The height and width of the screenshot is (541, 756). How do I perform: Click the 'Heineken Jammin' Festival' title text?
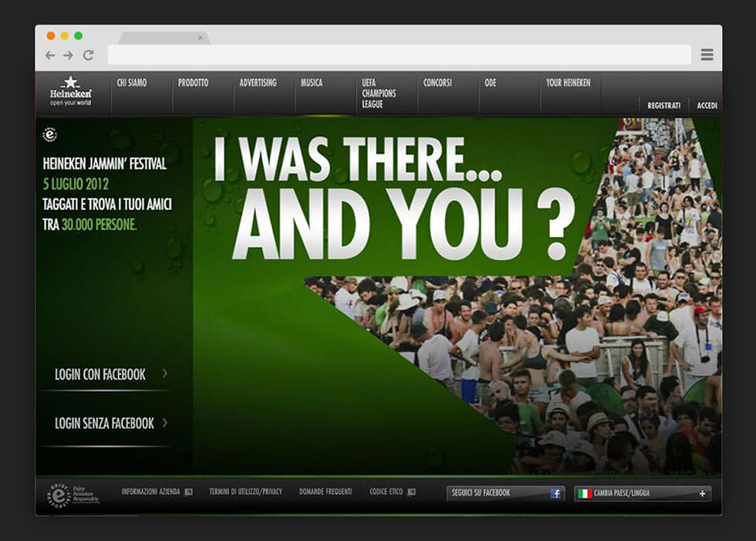point(105,164)
